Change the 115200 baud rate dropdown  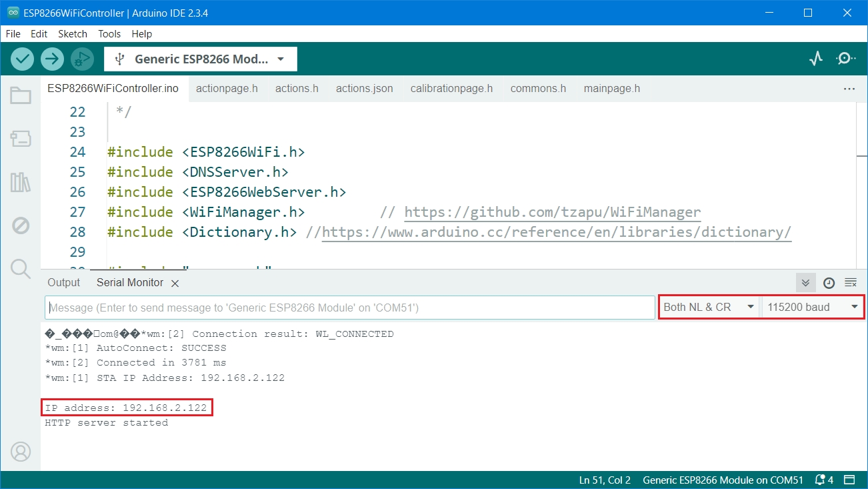click(x=813, y=307)
